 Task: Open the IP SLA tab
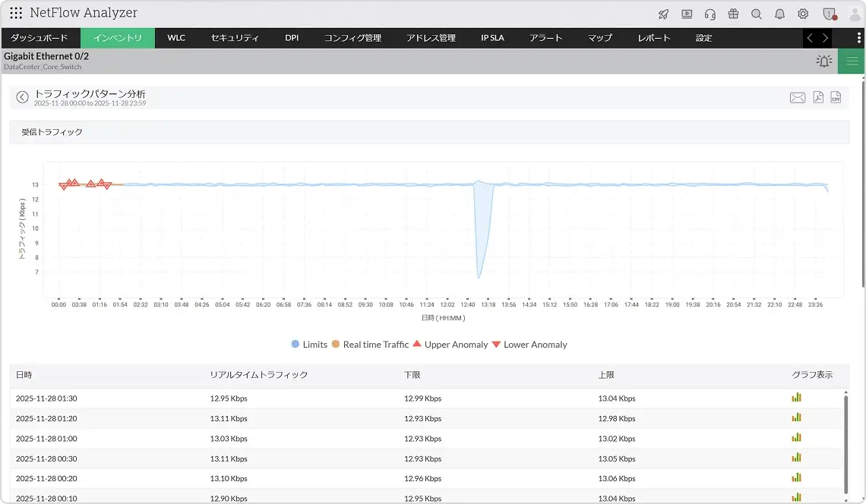(492, 38)
